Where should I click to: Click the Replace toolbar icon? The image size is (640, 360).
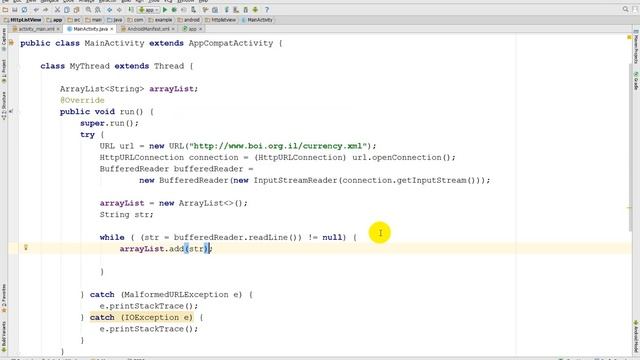tap(98, 10)
